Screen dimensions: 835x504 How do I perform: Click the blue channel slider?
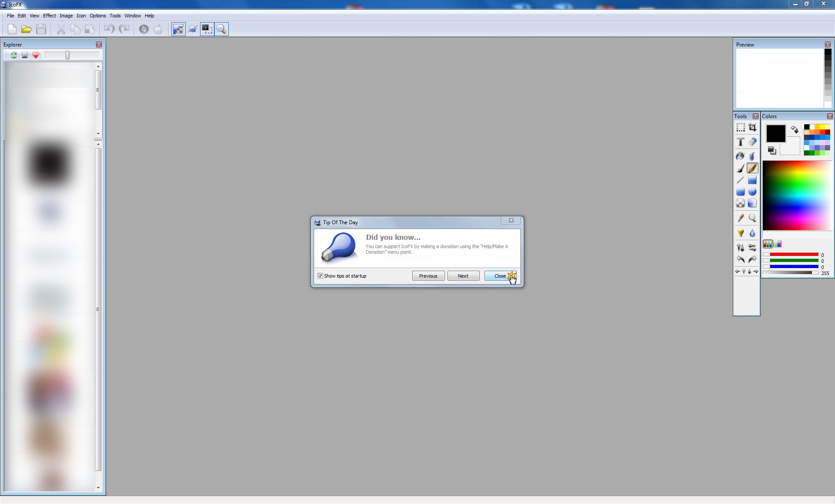(x=791, y=267)
